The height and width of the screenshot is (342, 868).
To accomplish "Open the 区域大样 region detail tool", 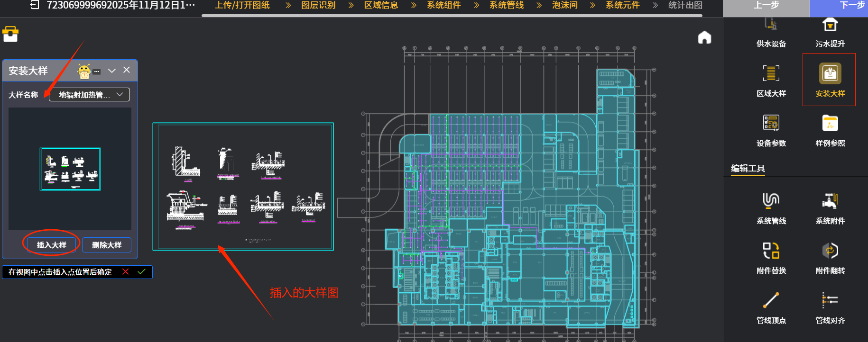I will click(771, 73).
